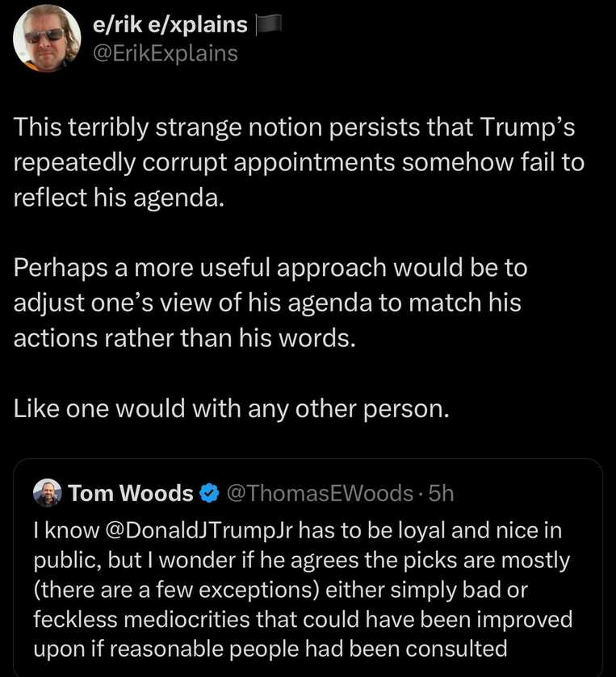The width and height of the screenshot is (616, 677).
Task: Visit the @ErikExplains handle
Action: tap(166, 53)
